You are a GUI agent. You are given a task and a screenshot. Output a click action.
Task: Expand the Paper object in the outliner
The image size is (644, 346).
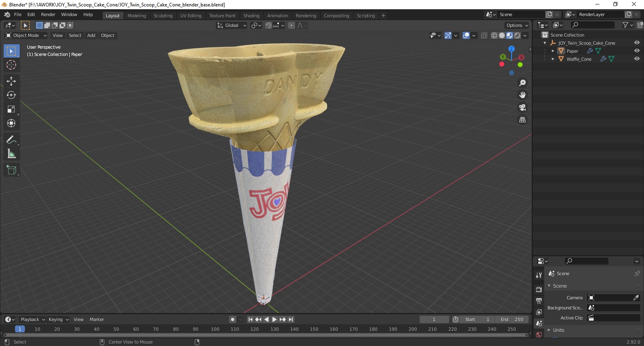553,51
